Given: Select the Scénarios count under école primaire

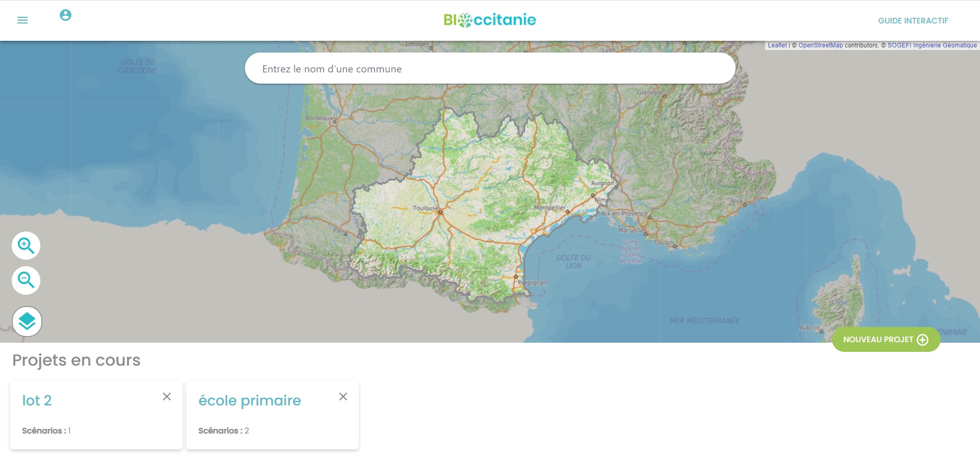Looking at the screenshot, I should 224,431.
